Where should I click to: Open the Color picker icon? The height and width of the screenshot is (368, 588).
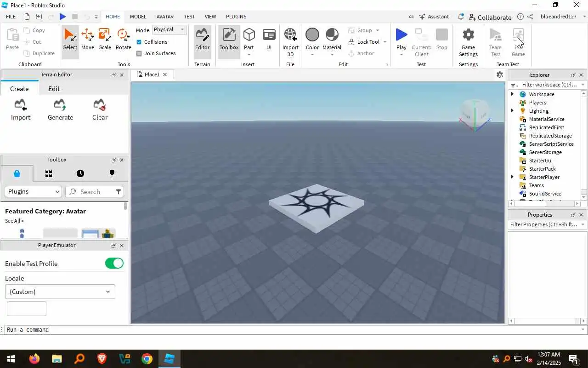tap(312, 35)
